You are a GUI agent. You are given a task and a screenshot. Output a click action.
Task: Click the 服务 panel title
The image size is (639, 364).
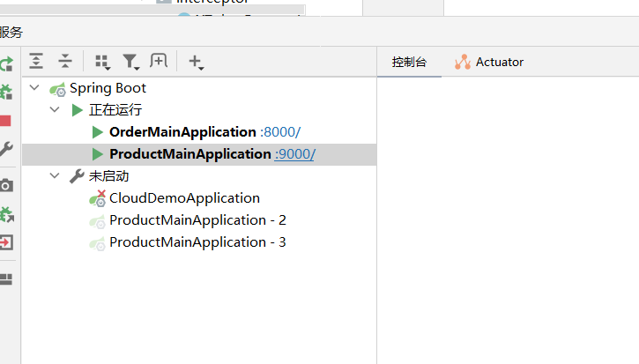pos(11,33)
